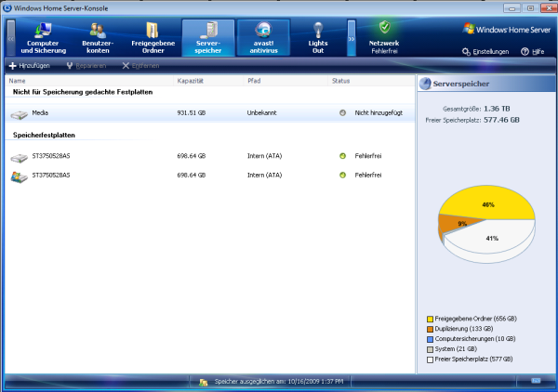The image size is (558, 392).
Task: Click the ST3750528AS drive icon with Windows logo
Action: 20,177
